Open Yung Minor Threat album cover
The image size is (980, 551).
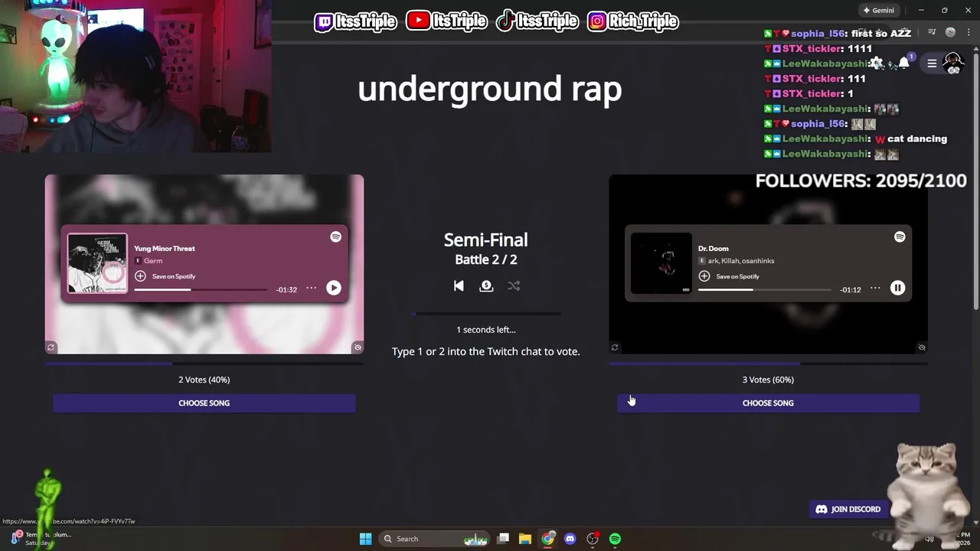point(97,263)
